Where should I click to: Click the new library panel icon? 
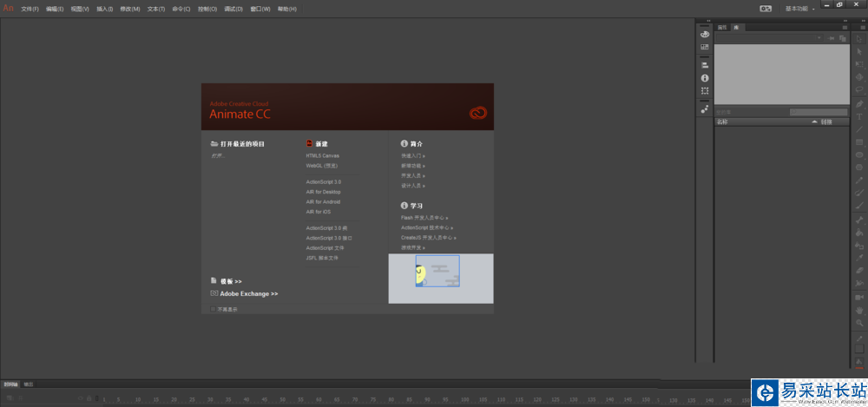pos(843,38)
